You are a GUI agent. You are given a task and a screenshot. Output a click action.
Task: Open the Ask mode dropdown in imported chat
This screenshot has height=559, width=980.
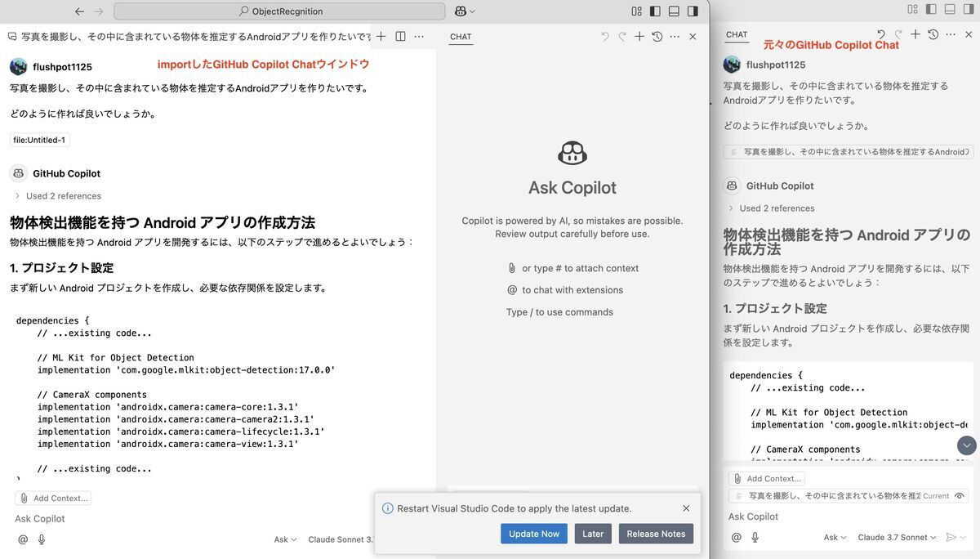click(285, 539)
